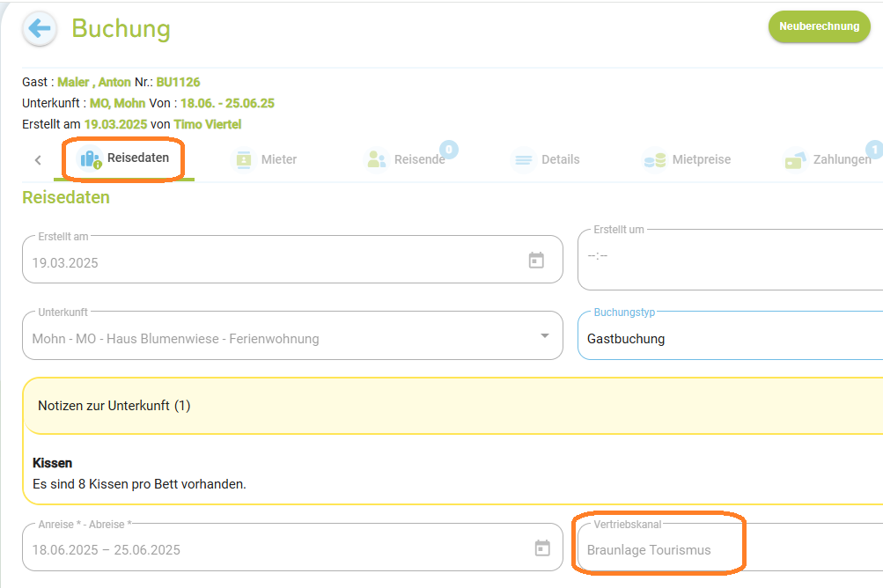Switch to the Mietpreise tab
Viewport: 883px width, 588px height.
[687, 160]
